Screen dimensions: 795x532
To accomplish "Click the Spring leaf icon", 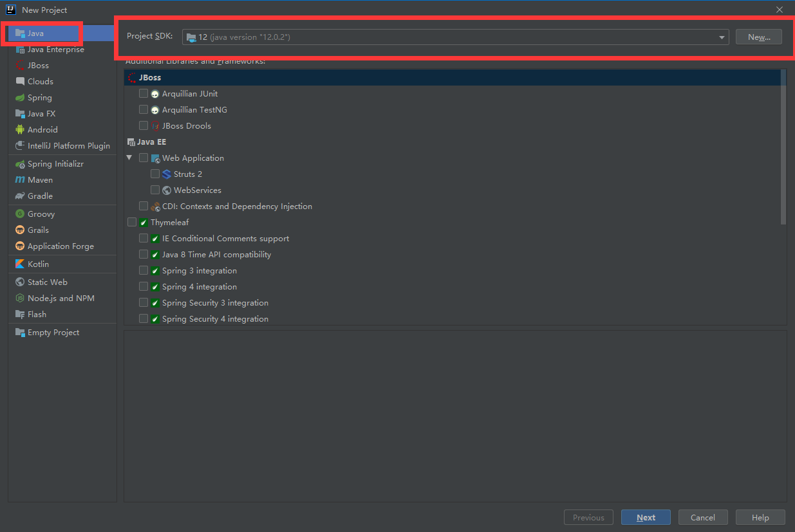I will click(20, 98).
